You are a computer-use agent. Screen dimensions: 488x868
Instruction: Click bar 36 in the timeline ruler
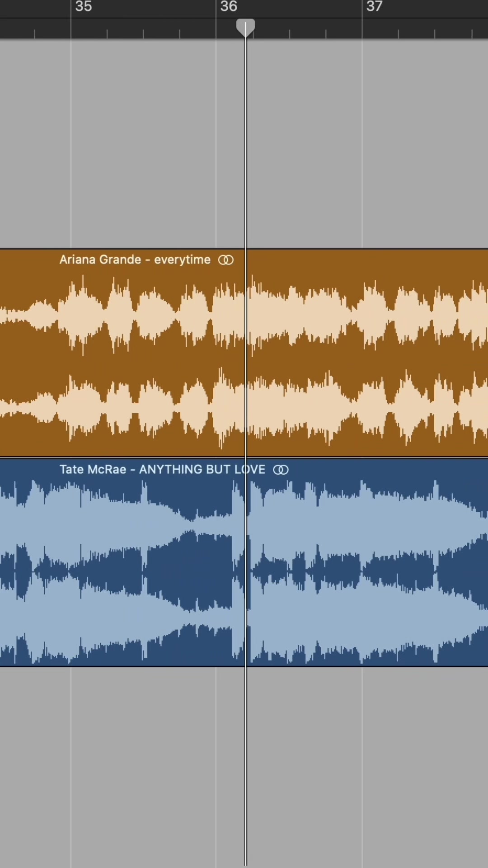click(229, 6)
